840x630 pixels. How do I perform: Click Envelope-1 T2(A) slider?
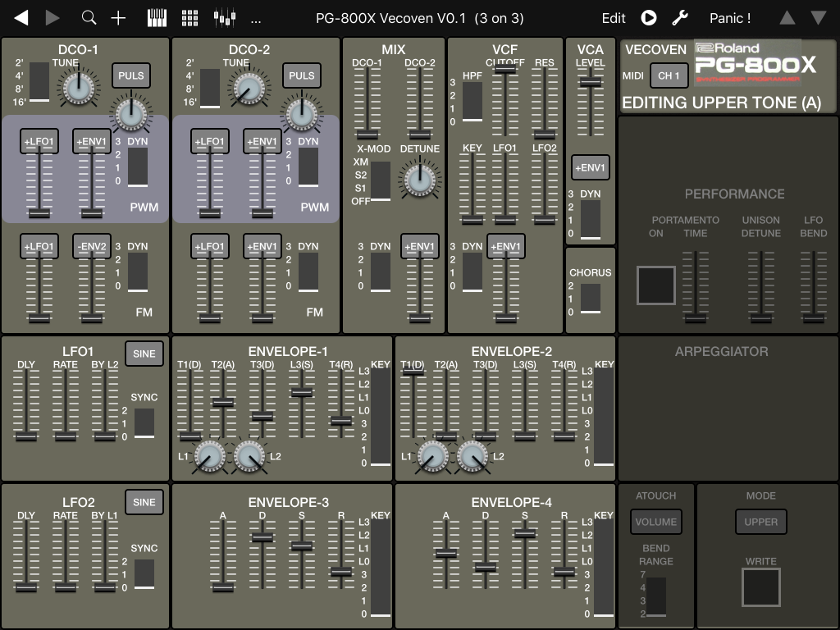[x=223, y=404]
